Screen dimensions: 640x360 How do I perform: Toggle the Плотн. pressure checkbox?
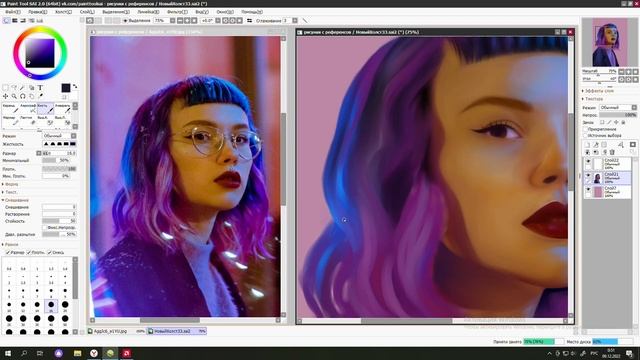pyautogui.click(x=29, y=253)
